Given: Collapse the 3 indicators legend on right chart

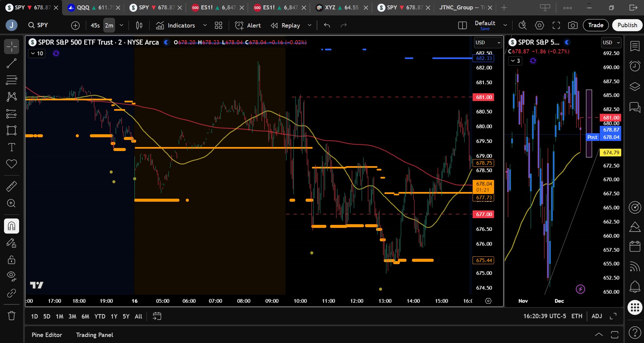Looking at the screenshot, I should tap(516, 61).
